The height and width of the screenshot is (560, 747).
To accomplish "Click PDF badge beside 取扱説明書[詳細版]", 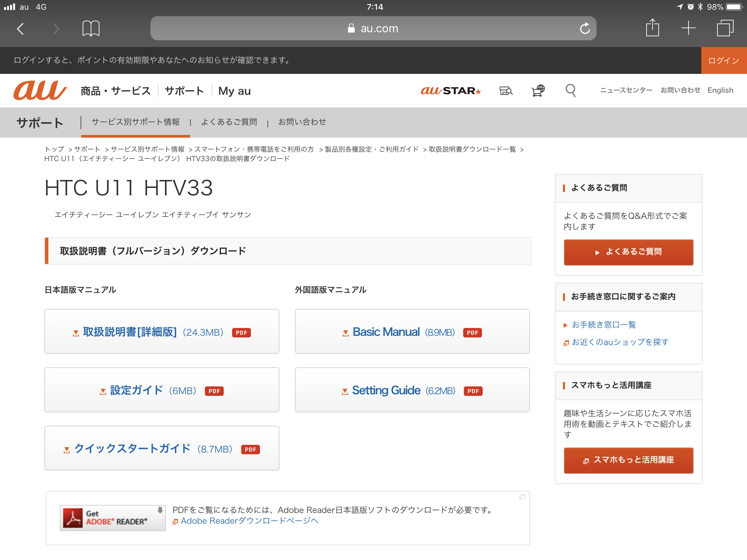I will pos(241,333).
